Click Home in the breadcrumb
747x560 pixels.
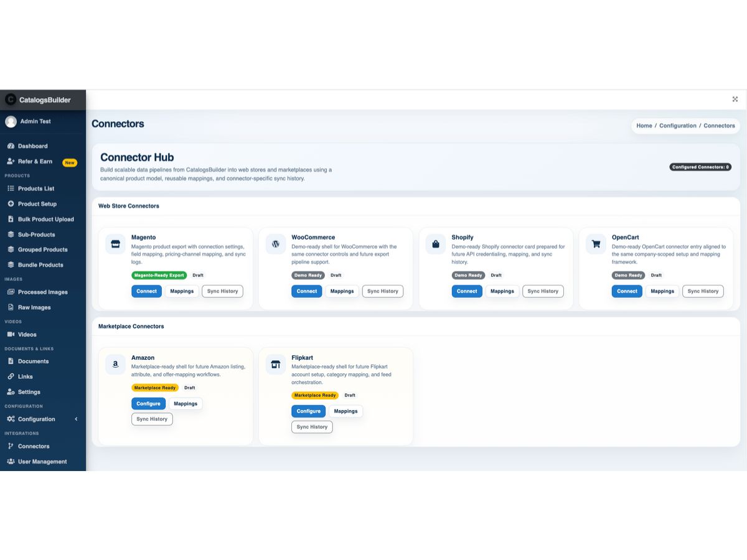click(644, 126)
